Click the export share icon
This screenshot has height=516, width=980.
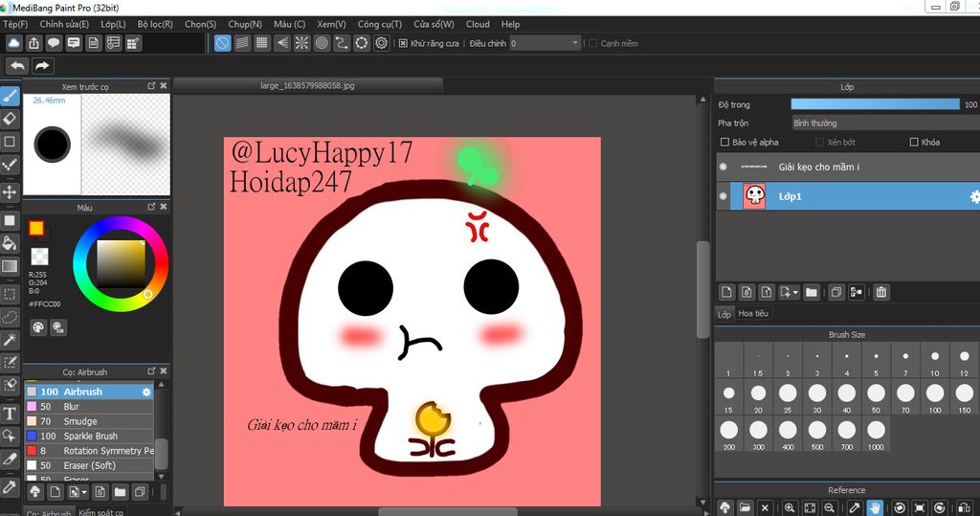point(33,43)
